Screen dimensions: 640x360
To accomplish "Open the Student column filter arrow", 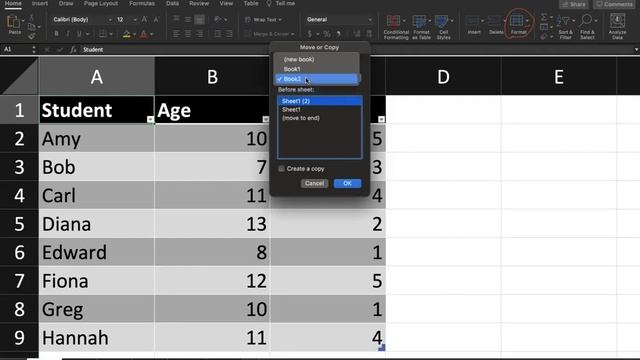I will tap(150, 119).
